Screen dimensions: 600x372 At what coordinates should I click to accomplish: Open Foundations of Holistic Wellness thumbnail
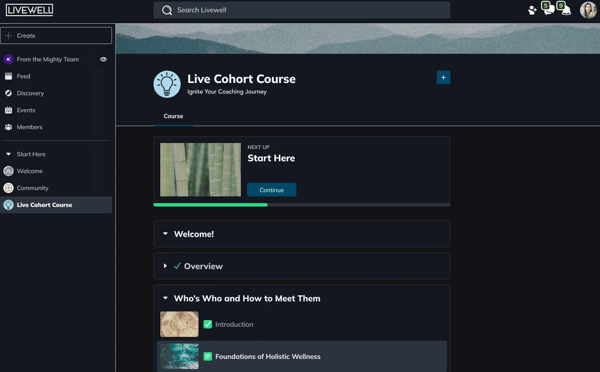[179, 356]
